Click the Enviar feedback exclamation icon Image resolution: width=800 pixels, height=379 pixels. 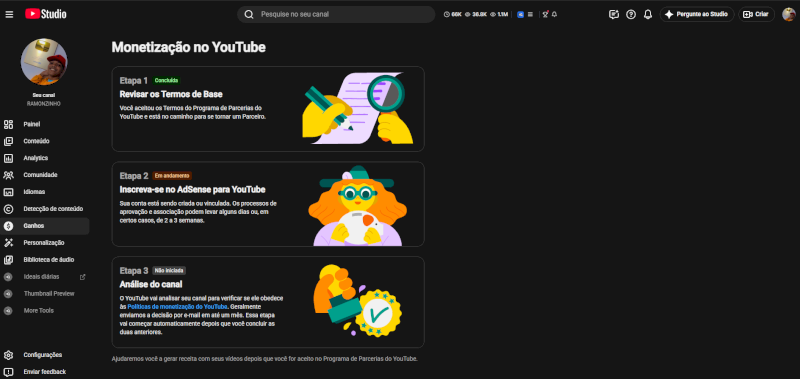tap(8, 372)
